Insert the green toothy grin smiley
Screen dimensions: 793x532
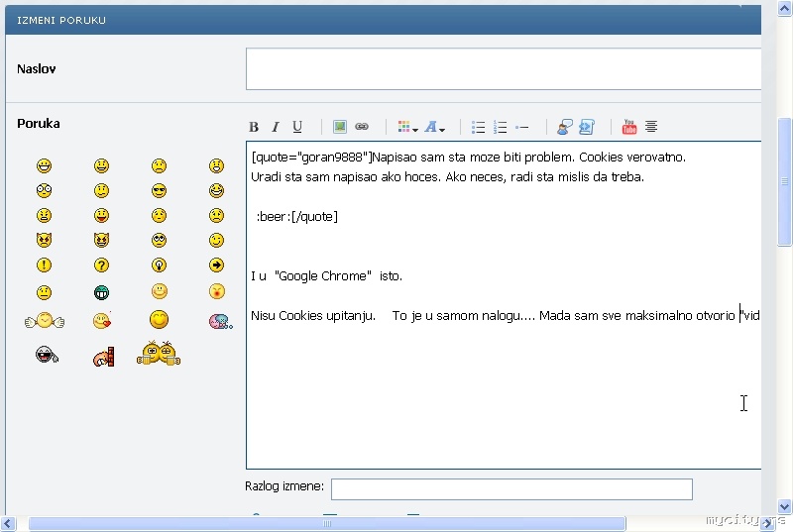click(x=102, y=292)
